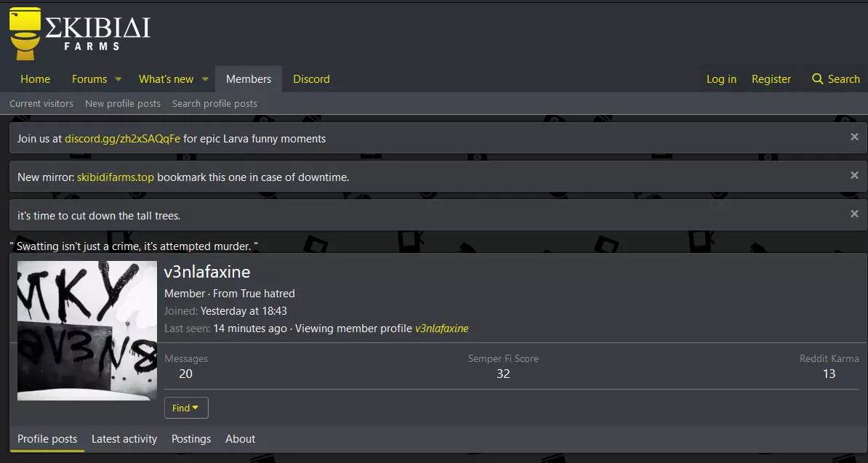Click the v3nlafaxine profile avatar image
Viewport: 868px width, 463px height.
(87, 331)
